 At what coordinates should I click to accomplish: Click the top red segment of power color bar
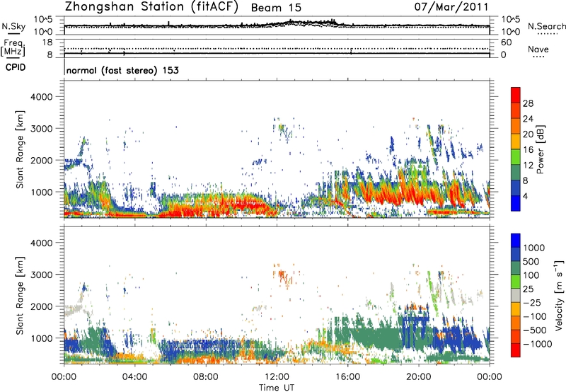[x=516, y=96]
